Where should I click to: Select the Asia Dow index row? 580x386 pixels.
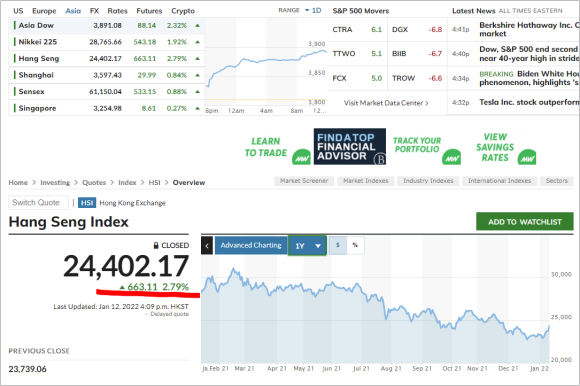point(107,26)
